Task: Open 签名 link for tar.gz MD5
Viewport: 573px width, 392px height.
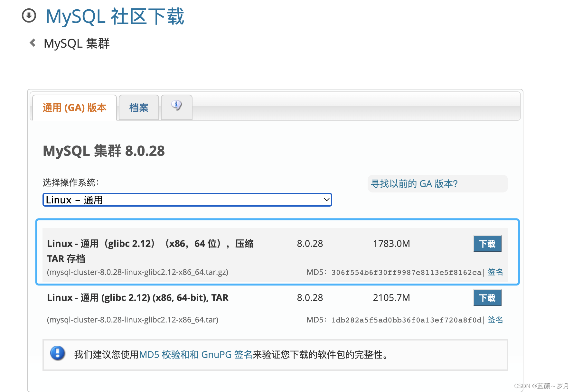Action: point(495,272)
